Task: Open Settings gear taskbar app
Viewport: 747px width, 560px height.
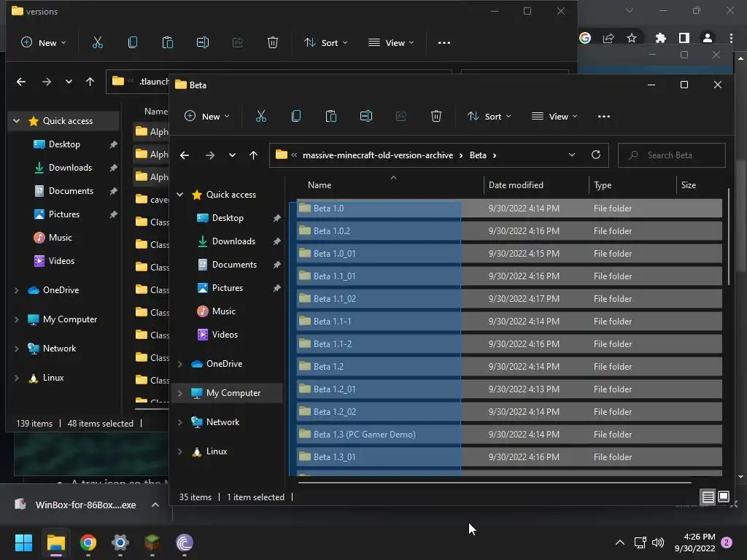Action: (x=120, y=542)
